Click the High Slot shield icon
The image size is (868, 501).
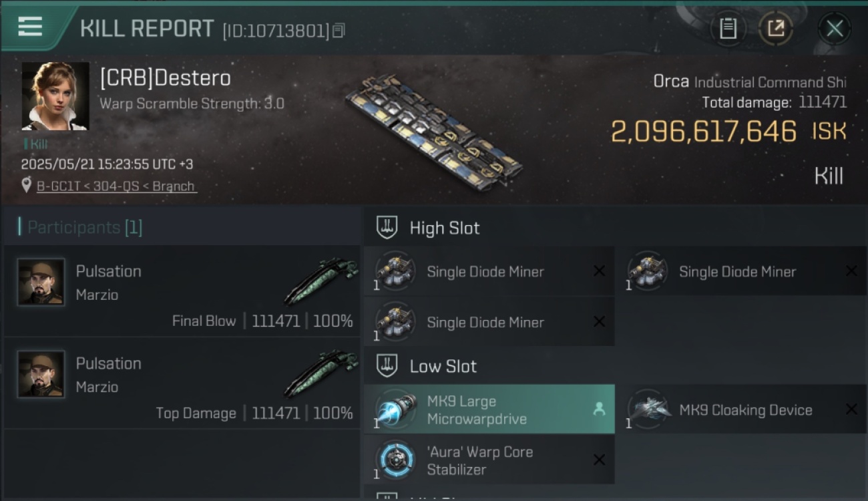(x=387, y=228)
